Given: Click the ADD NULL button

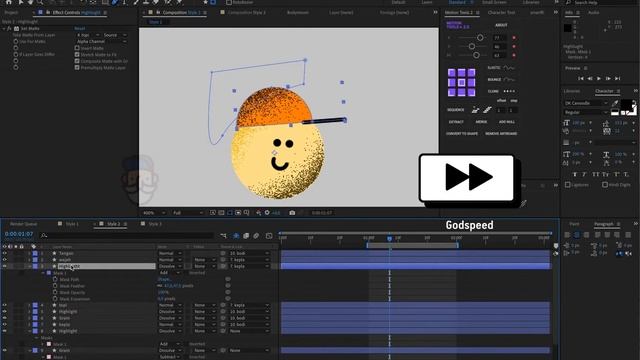Looking at the screenshot, I should point(507,122).
